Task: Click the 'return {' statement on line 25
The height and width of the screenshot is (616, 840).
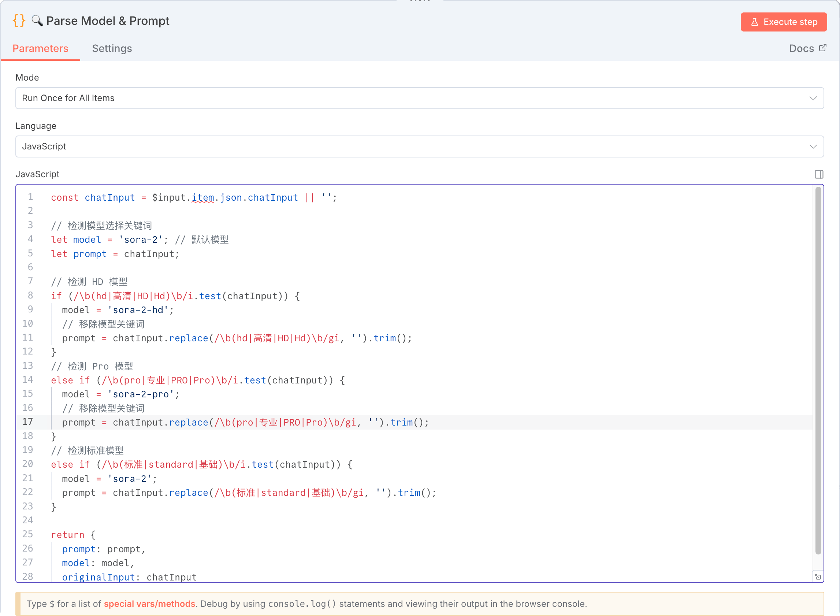Action: point(73,535)
